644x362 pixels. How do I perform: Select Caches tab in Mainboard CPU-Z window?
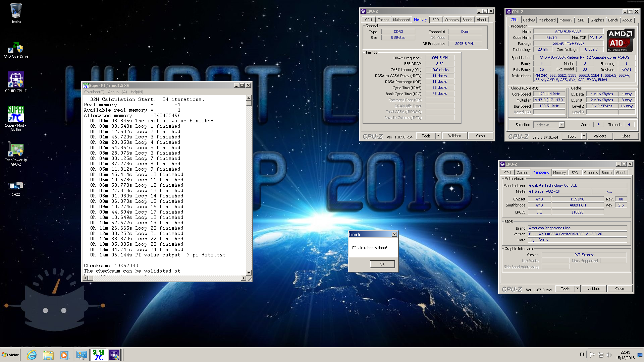click(x=522, y=173)
